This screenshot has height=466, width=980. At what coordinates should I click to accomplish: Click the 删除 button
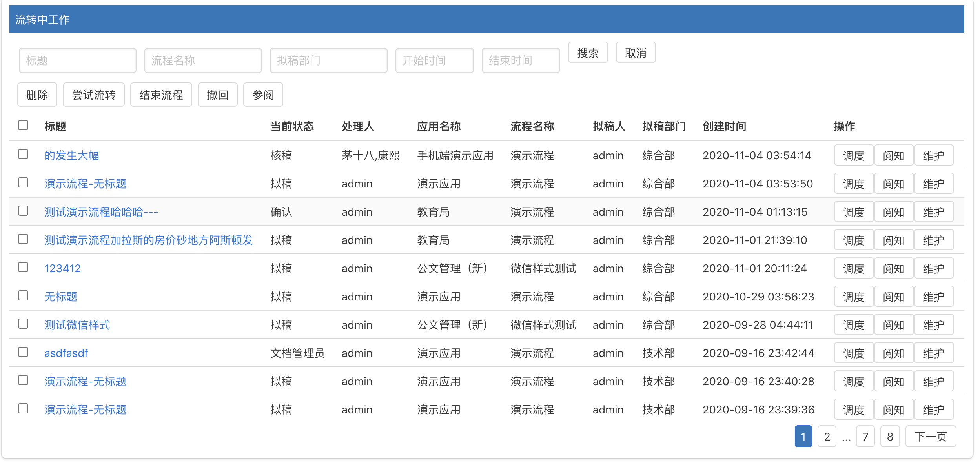[37, 95]
